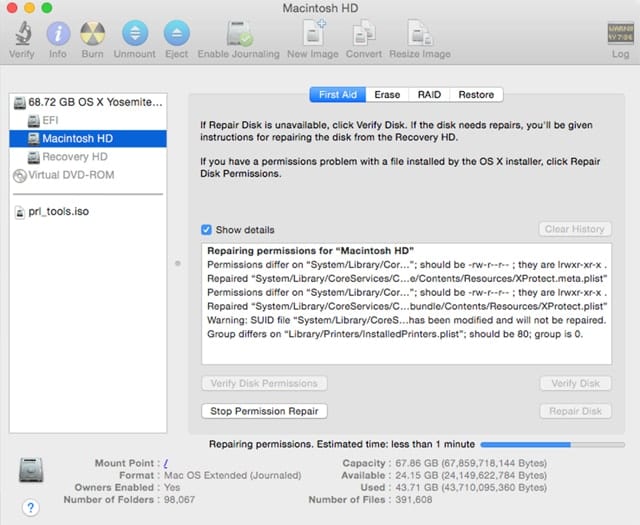
Task: Select the 68.72 GB OS X Yosemite disk
Action: tap(94, 103)
